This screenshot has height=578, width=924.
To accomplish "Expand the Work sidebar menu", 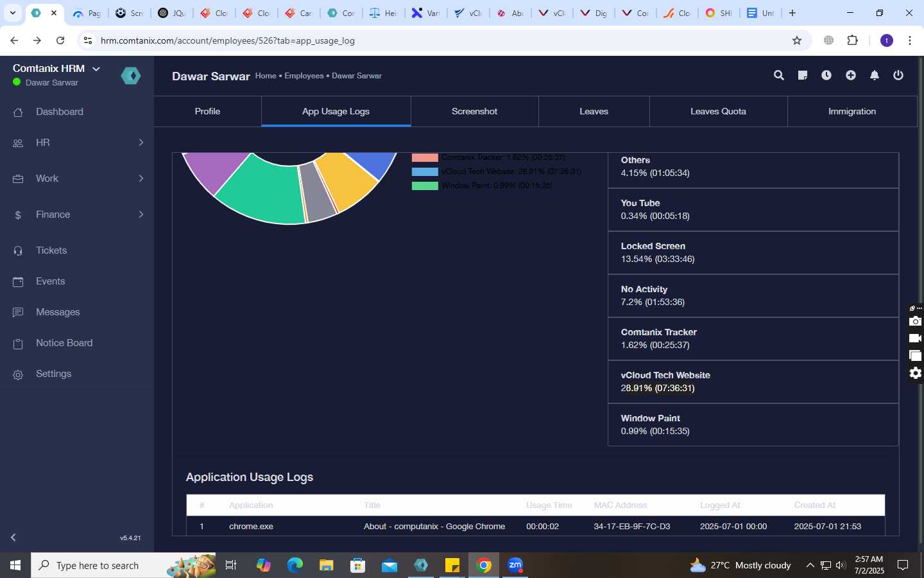I will (77, 179).
